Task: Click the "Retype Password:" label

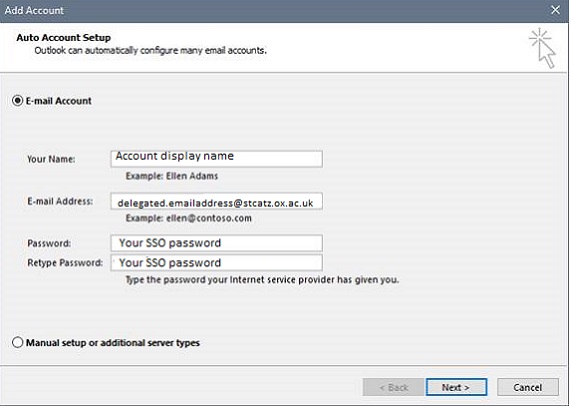Action: coord(65,263)
